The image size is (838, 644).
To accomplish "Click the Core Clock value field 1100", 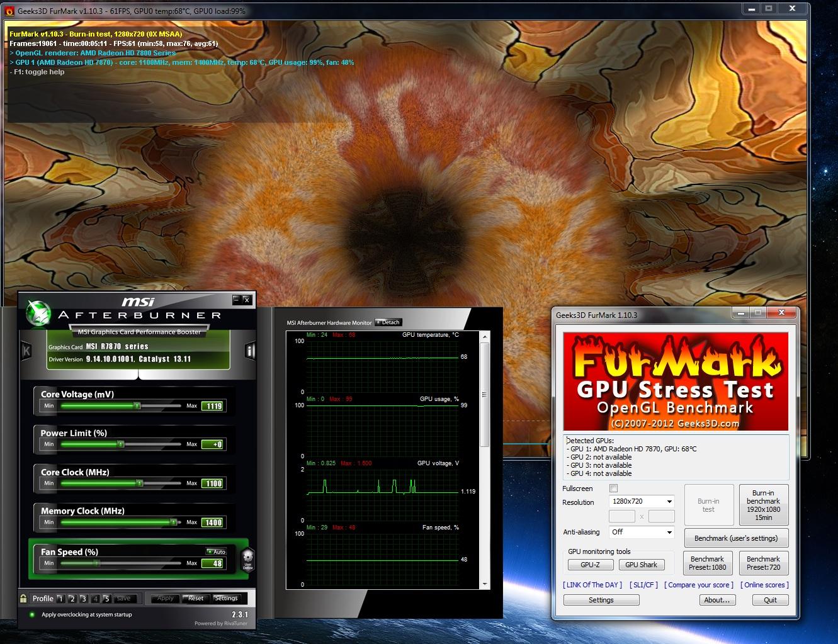I will click(213, 483).
